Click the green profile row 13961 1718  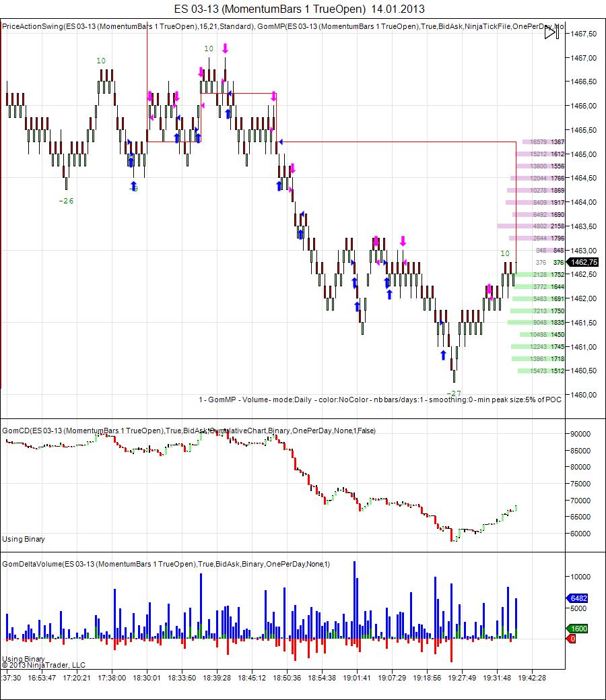pos(538,358)
